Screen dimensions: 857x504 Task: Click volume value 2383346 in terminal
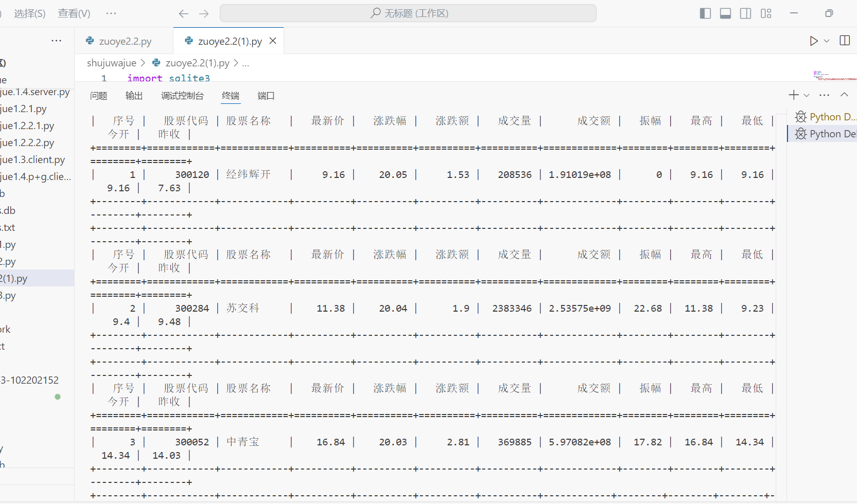512,309
